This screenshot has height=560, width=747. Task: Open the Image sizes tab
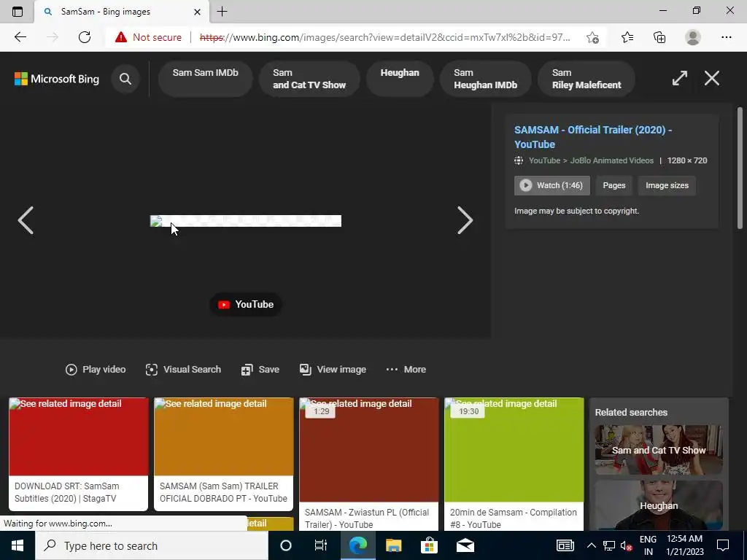click(x=667, y=185)
